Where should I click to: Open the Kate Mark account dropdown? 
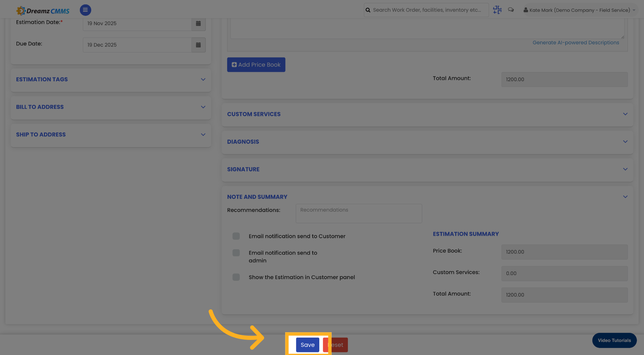(634, 10)
